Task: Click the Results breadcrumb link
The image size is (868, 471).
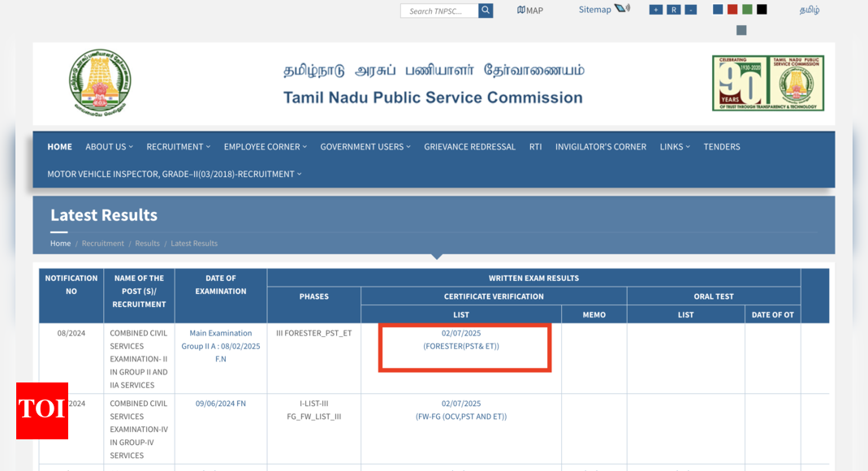Action: pyautogui.click(x=147, y=244)
